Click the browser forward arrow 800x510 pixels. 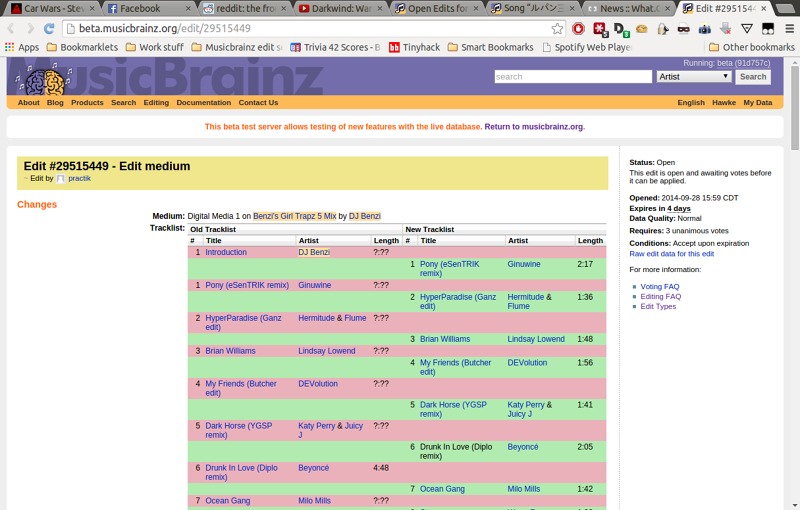point(30,29)
